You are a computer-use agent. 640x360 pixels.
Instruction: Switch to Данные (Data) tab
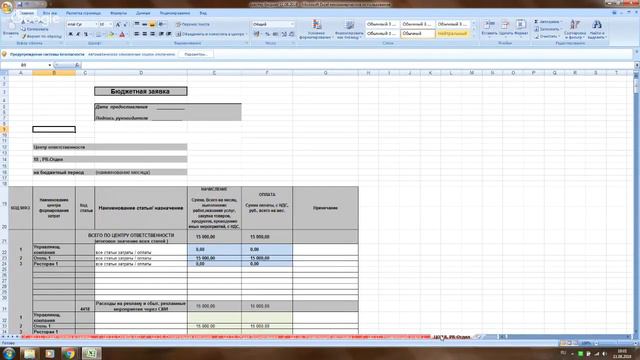tap(143, 13)
